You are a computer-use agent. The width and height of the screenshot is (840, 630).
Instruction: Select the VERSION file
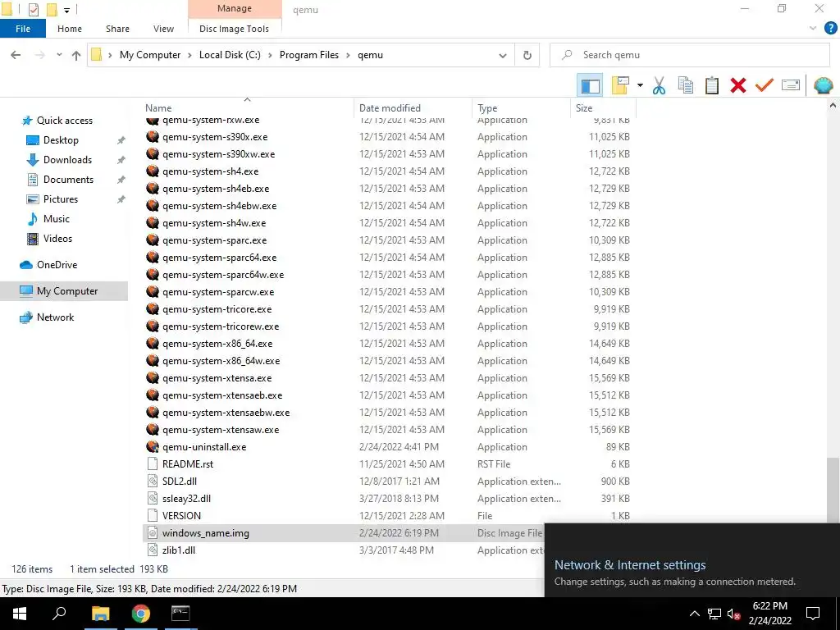181,515
